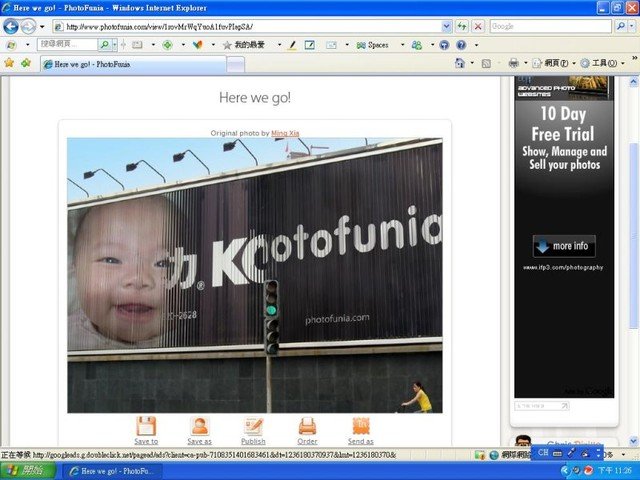Expand the Spaces dropdown arrow

[x=402, y=45]
